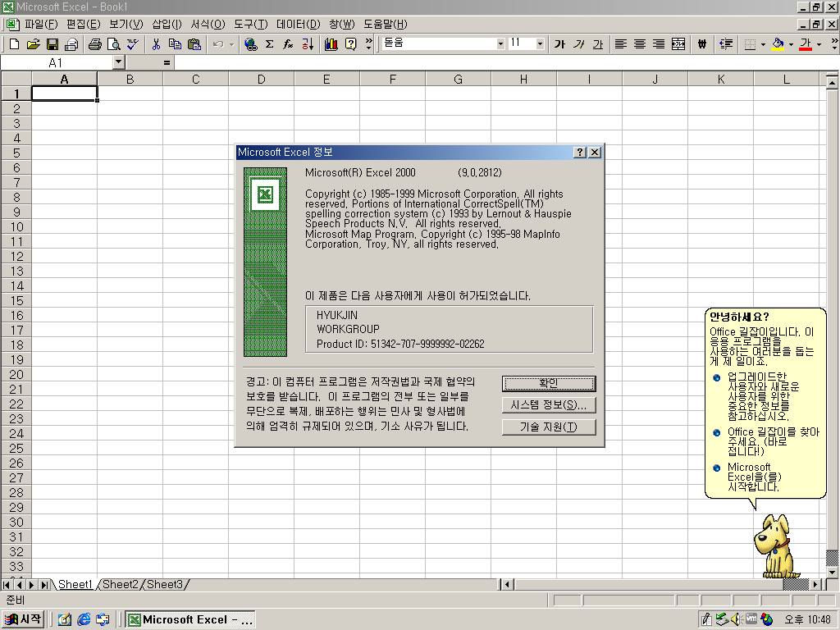Toggle underline formatting (가 underlined)
This screenshot has height=630, width=840.
[598, 44]
